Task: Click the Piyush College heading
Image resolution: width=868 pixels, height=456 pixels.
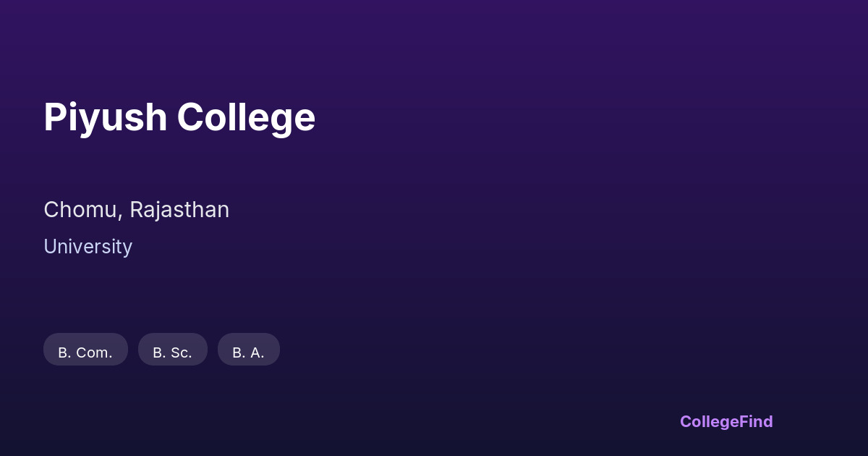Action: click(179, 117)
